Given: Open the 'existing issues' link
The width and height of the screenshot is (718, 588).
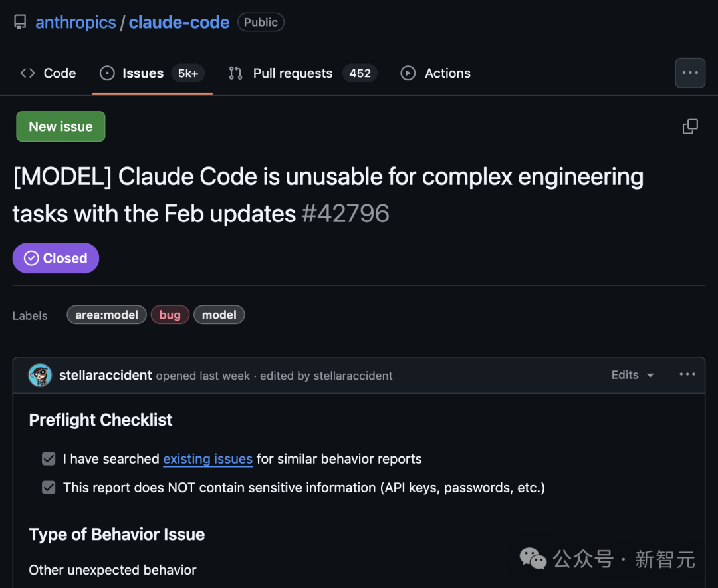Looking at the screenshot, I should coord(207,458).
